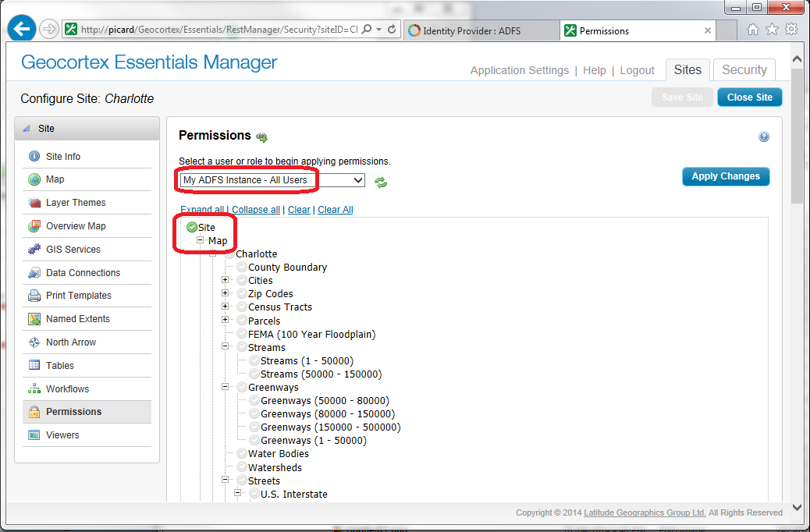Collapse the Site sidebar panel header

point(87,128)
